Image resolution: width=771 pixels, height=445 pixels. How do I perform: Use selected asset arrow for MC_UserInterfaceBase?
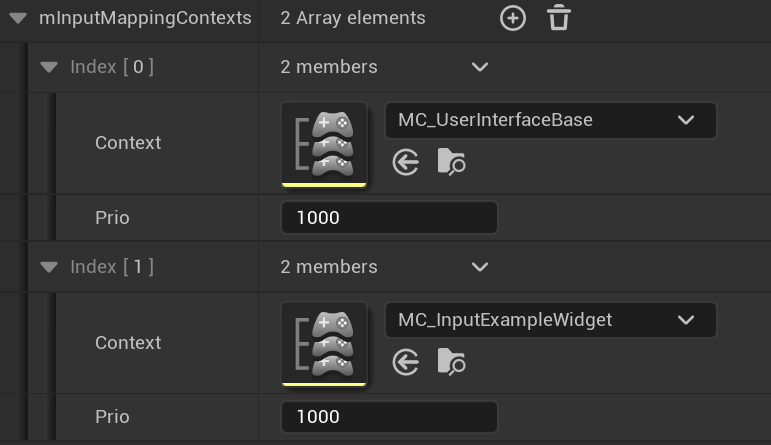[406, 162]
